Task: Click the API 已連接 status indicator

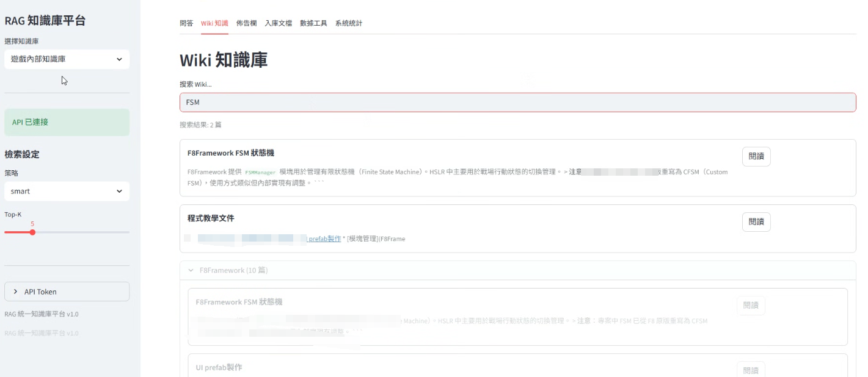Action: click(67, 122)
